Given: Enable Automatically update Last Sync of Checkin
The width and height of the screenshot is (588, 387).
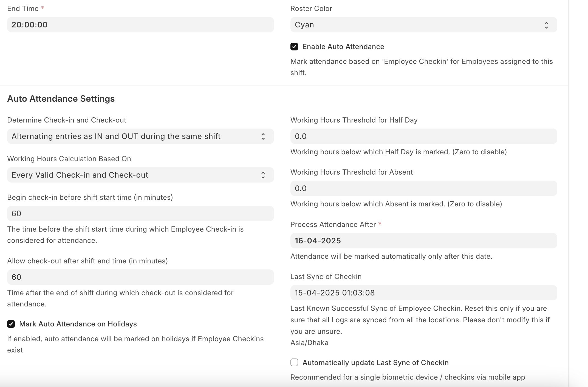Looking at the screenshot, I should pos(294,362).
